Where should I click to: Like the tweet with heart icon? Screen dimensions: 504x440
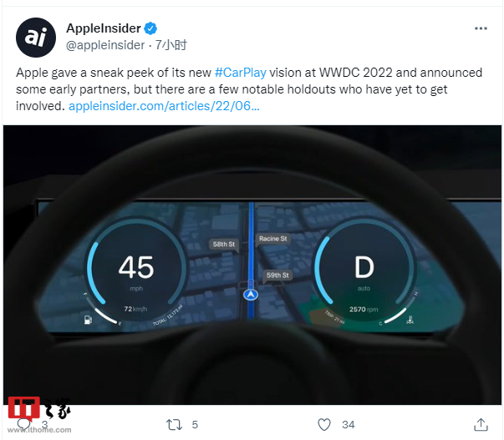click(324, 425)
